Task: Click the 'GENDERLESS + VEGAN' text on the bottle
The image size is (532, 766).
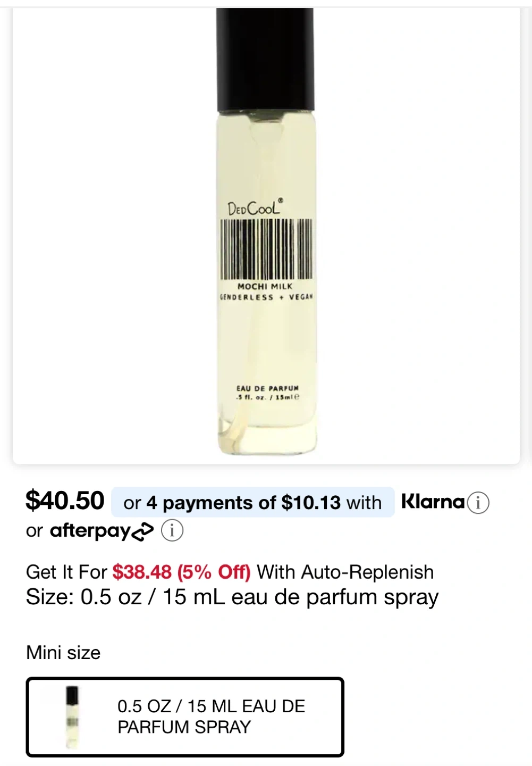Action: (x=266, y=297)
